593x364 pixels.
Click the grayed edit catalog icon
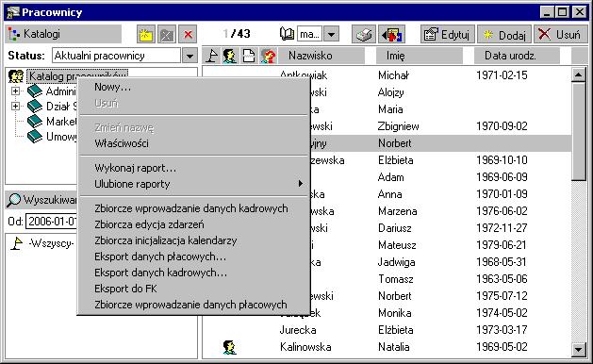tap(167, 35)
